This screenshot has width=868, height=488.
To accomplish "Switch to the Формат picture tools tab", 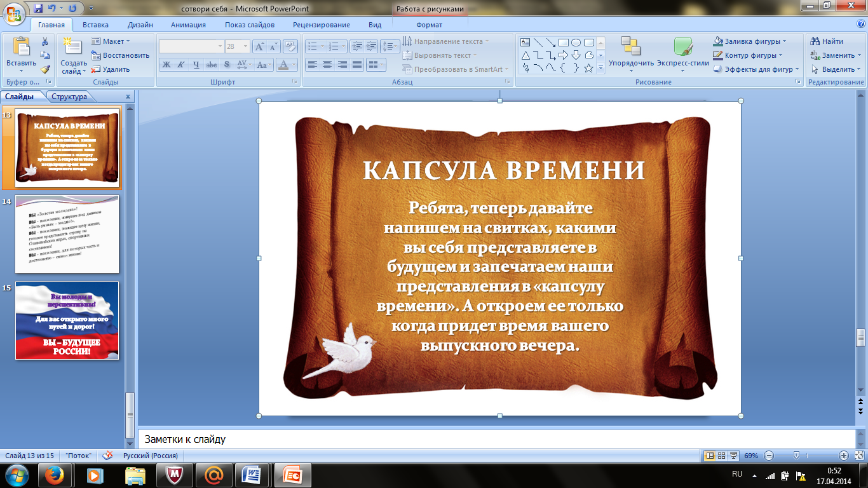I will tap(430, 25).
